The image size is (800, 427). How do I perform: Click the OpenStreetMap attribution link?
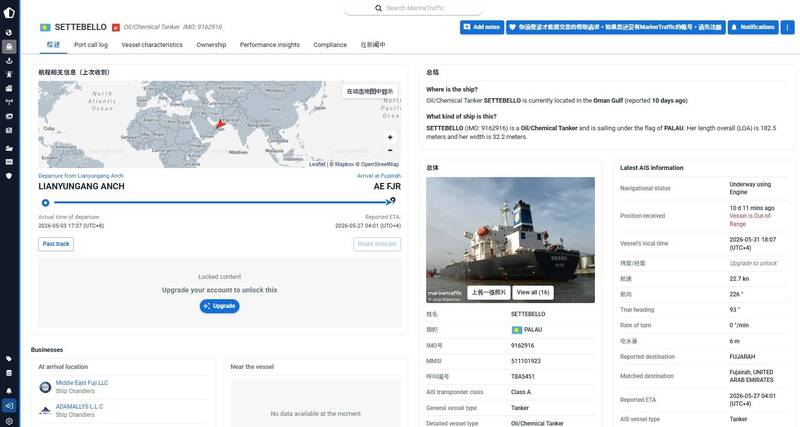tap(380, 164)
